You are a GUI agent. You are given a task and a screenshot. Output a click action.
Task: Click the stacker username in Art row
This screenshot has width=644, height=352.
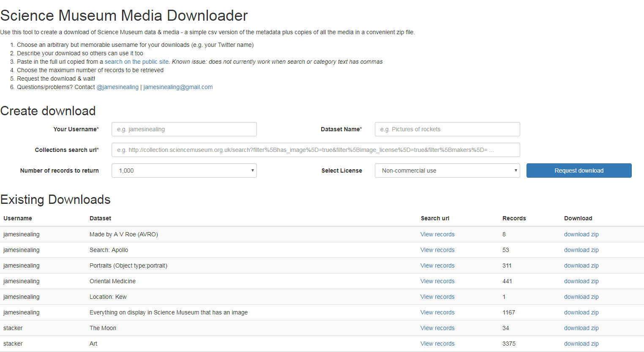(13, 344)
